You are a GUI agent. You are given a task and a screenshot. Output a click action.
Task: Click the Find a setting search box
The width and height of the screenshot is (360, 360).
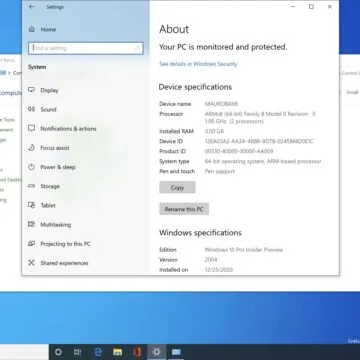pyautogui.click(x=86, y=48)
